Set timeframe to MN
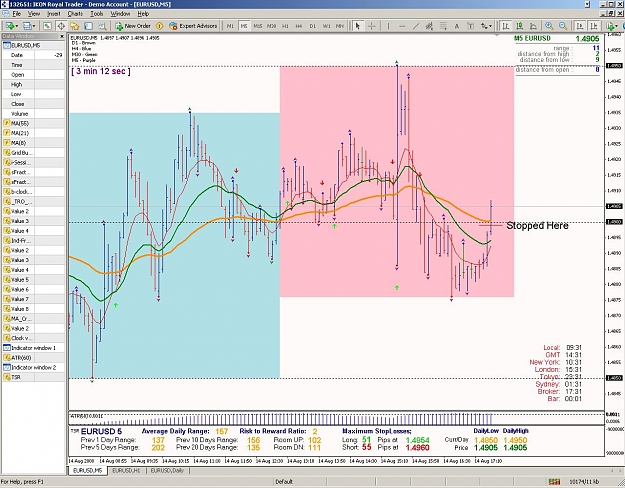The height and width of the screenshot is (488, 625). click(x=340, y=26)
